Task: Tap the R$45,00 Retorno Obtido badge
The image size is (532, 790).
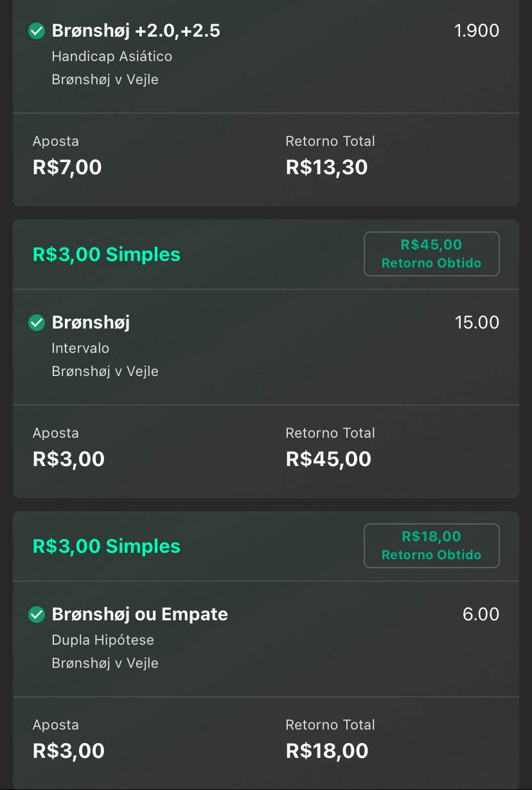Action: (x=432, y=254)
